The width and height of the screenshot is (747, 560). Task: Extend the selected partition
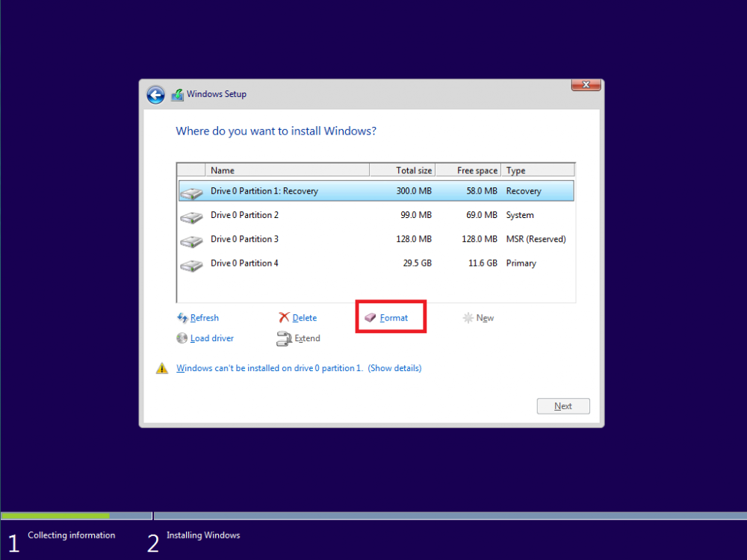coord(307,338)
